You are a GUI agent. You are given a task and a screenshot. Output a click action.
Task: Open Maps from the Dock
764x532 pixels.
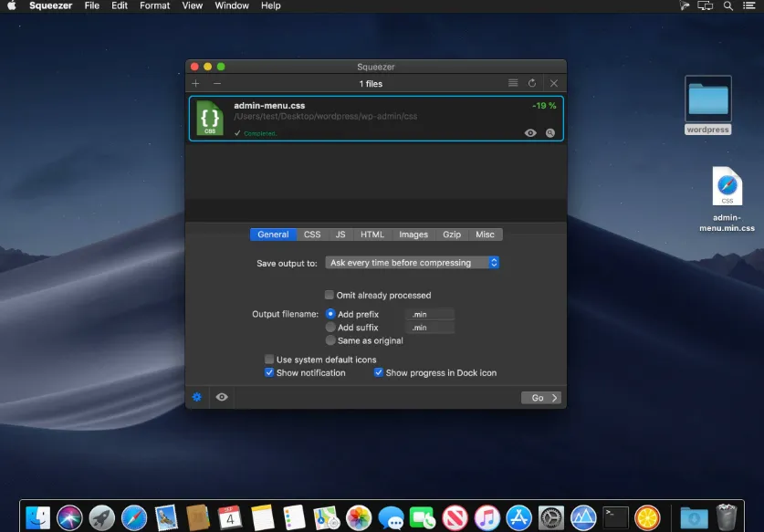[327, 517]
